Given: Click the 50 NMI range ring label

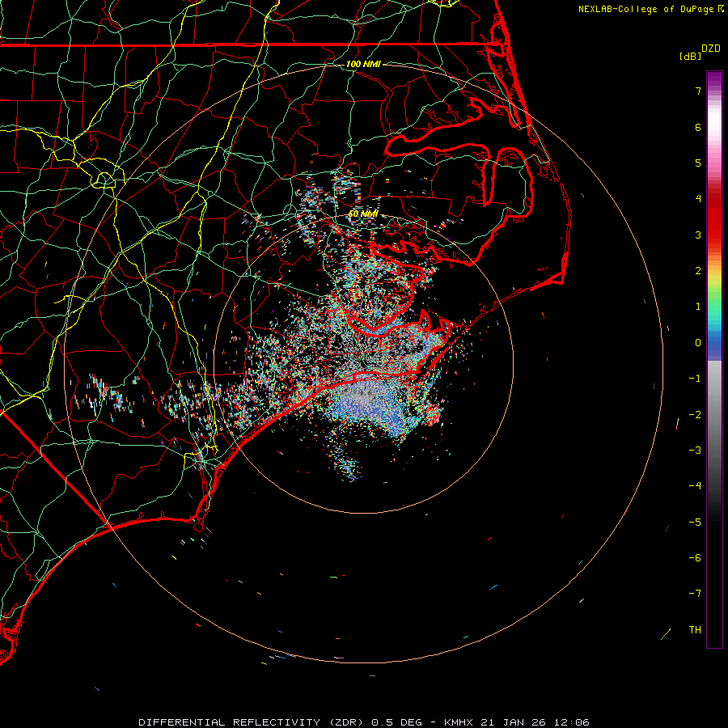Looking at the screenshot, I should pyautogui.click(x=363, y=214).
